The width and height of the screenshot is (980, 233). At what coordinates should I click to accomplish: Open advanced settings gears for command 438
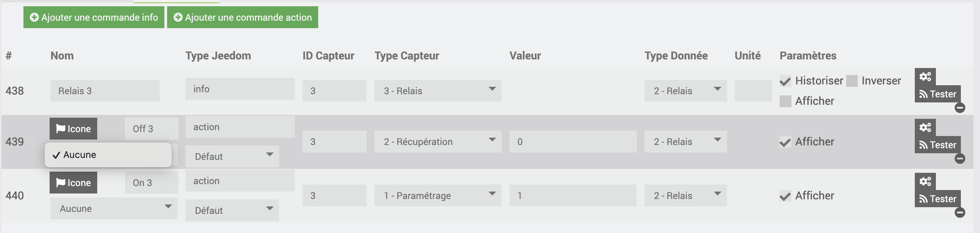pyautogui.click(x=925, y=77)
